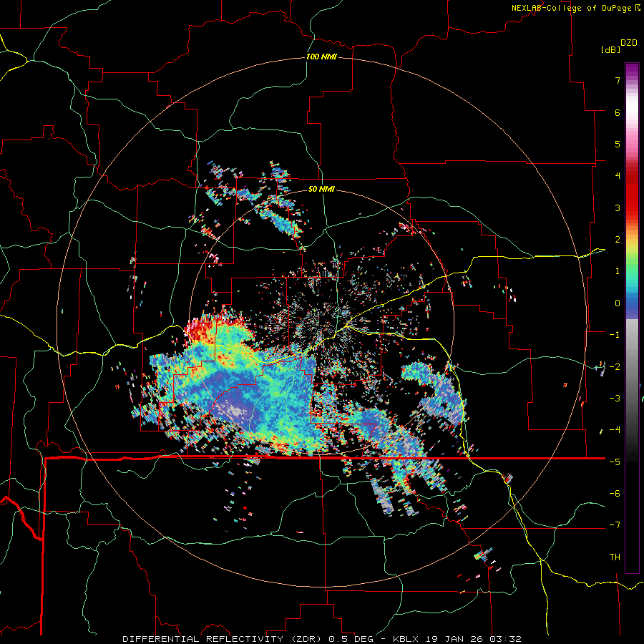Click the 6 value on the scale
This screenshot has height=644, width=644.
(618, 112)
